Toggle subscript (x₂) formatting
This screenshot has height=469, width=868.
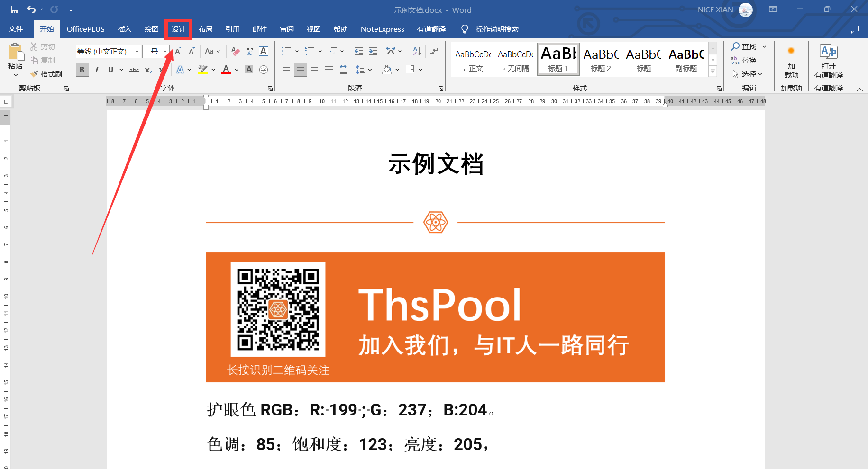[x=148, y=70]
